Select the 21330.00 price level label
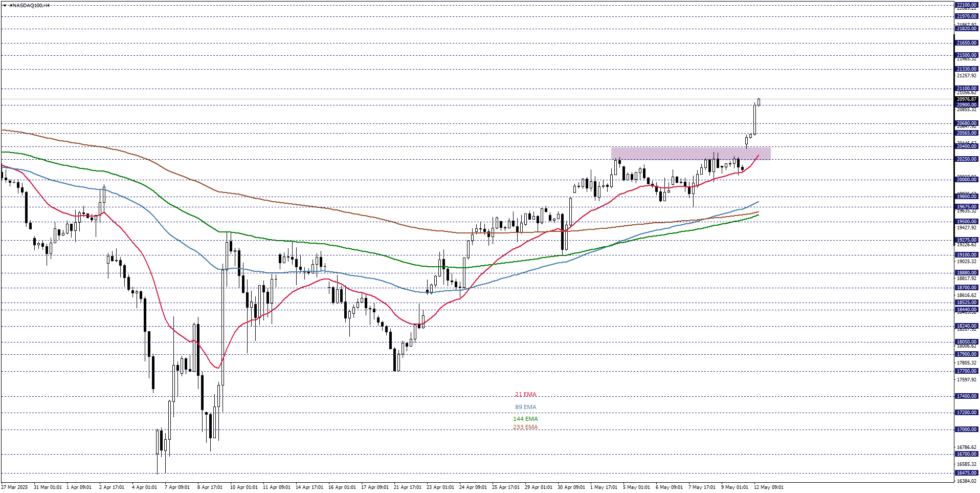Image resolution: width=980 pixels, height=493 pixels. pyautogui.click(x=966, y=69)
